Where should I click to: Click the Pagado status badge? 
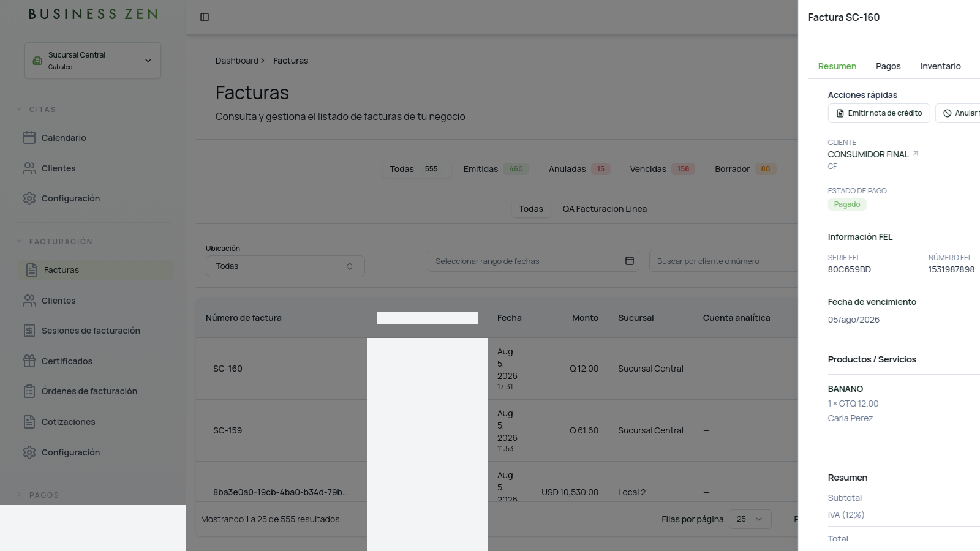[x=847, y=204]
